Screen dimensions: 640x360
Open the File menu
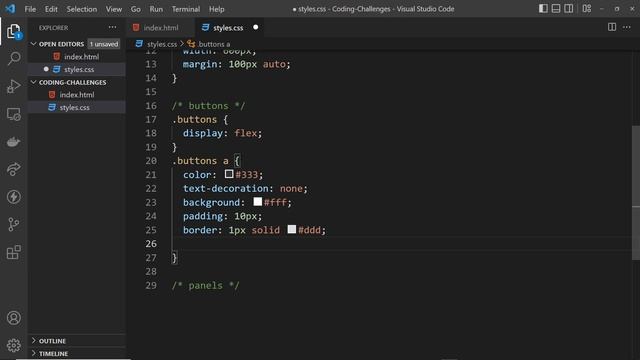(x=30, y=9)
